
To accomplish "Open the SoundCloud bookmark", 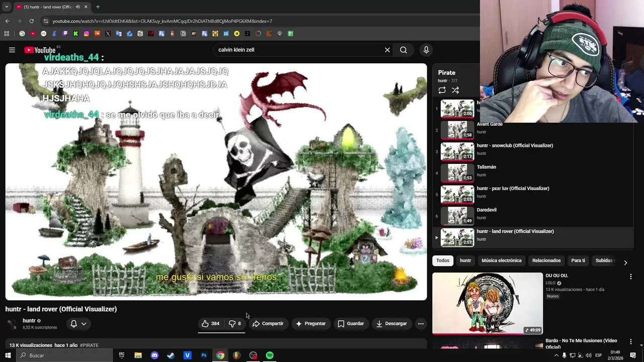I will tap(97, 34).
